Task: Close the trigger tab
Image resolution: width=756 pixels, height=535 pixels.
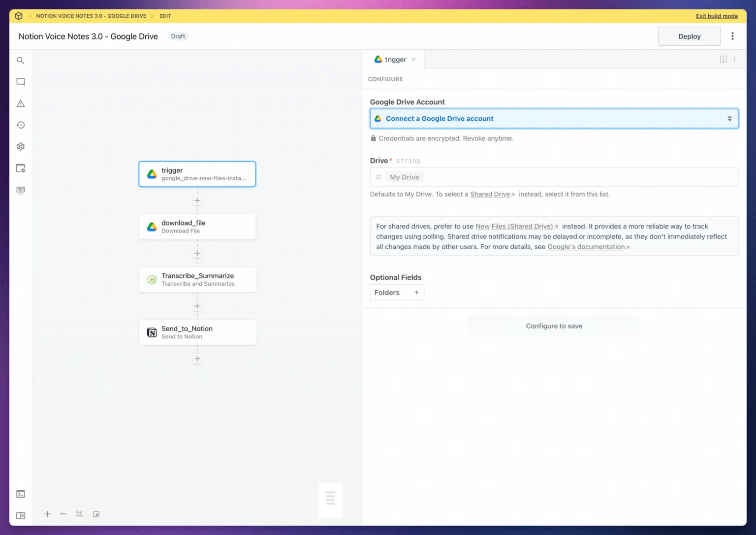Action: pos(414,60)
